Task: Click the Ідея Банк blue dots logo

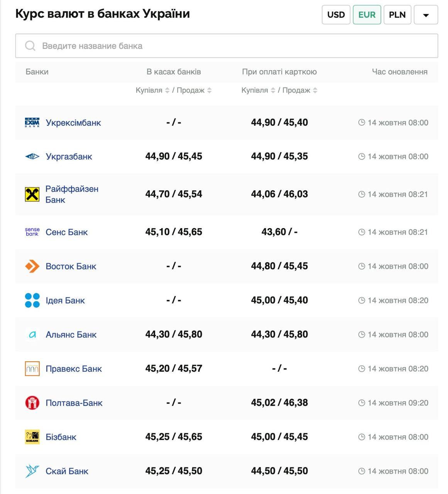Action: (x=32, y=300)
